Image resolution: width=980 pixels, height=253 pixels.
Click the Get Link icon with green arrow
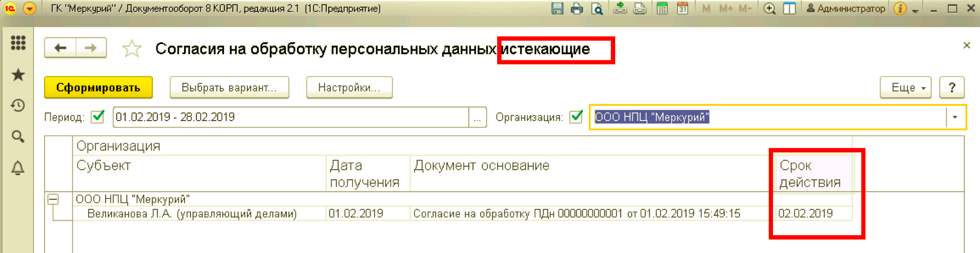click(x=620, y=9)
